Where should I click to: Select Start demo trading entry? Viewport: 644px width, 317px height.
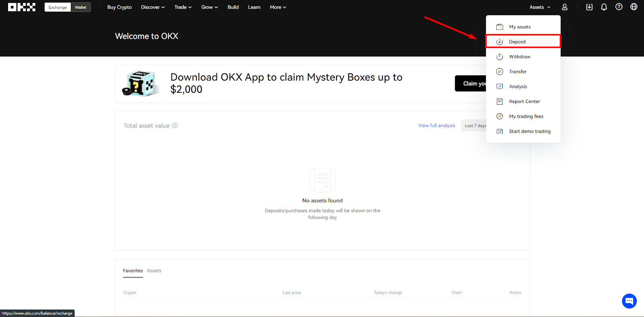pyautogui.click(x=523, y=131)
